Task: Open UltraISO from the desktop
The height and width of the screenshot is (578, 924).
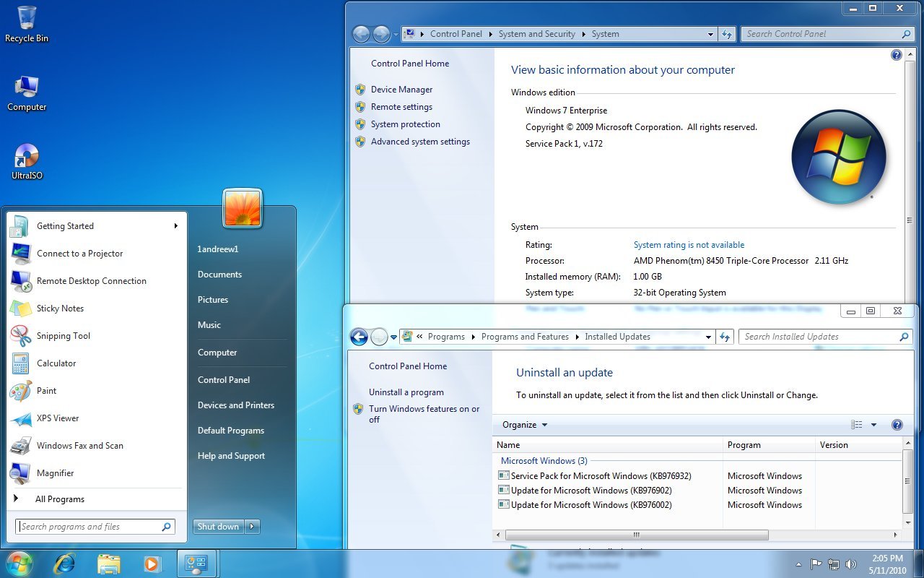Action: pos(26,155)
